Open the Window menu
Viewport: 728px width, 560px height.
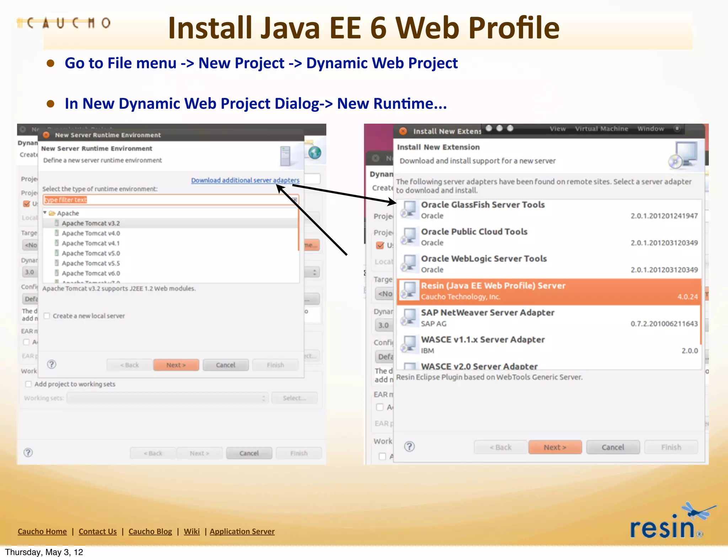pyautogui.click(x=651, y=129)
